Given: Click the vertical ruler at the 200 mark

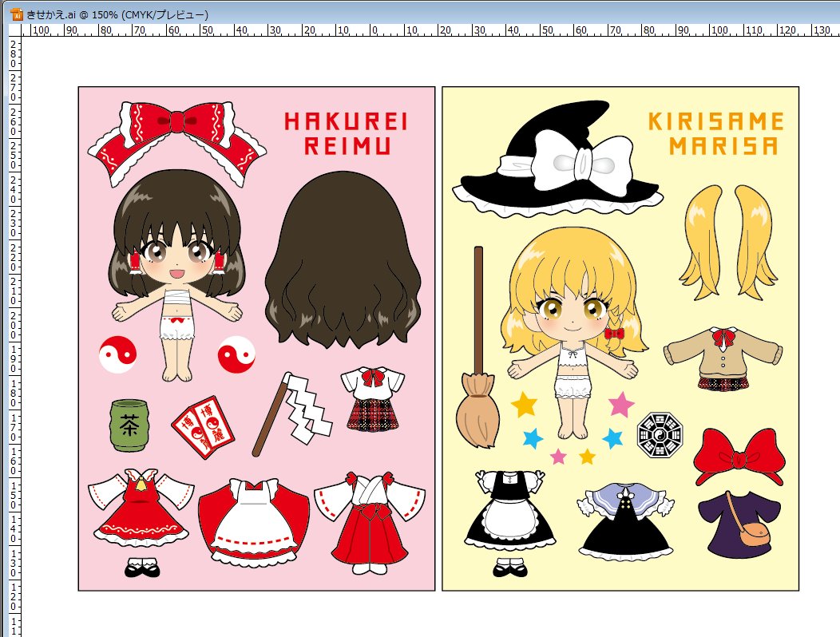Looking at the screenshot, I should 14,325.
